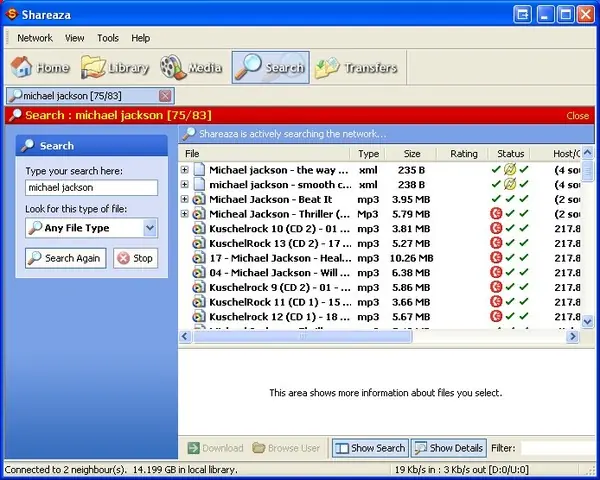Screen dimensions: 600x480
Task: Click audio icon of Kuschelrock 9 result
Action: pos(199,287)
